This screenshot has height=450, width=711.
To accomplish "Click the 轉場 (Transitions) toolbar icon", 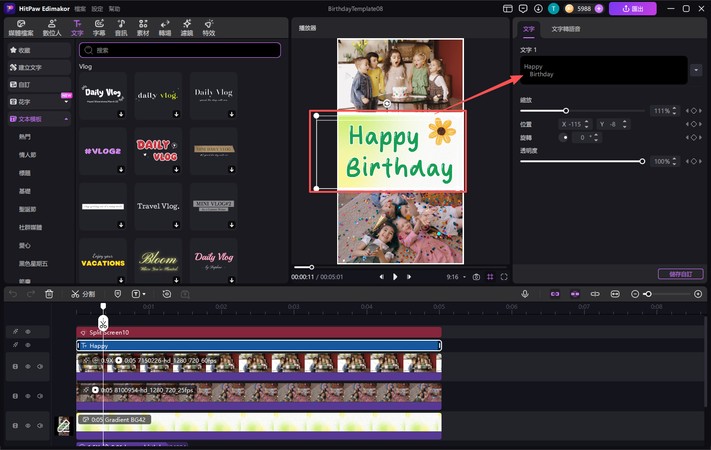I will [x=164, y=26].
